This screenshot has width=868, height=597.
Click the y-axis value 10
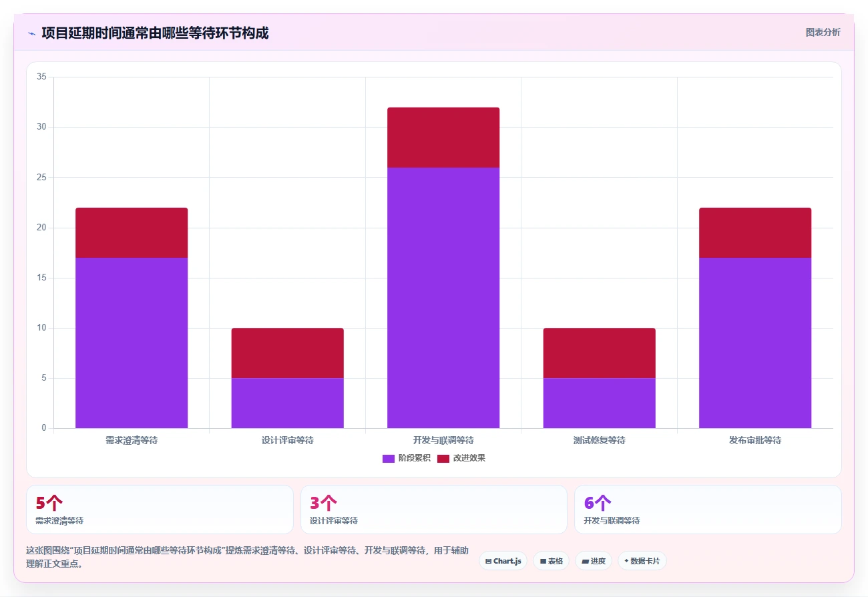pos(41,328)
